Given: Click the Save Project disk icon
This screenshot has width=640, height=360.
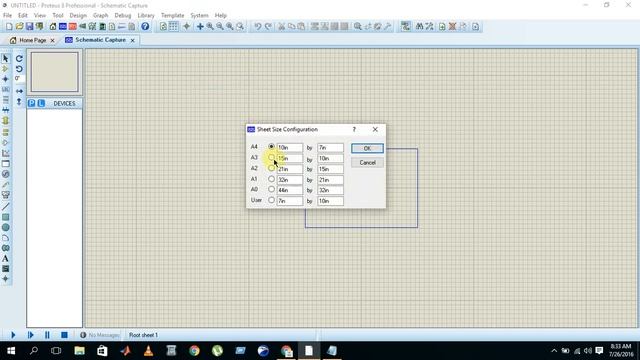Looking at the screenshot, I should [29, 27].
